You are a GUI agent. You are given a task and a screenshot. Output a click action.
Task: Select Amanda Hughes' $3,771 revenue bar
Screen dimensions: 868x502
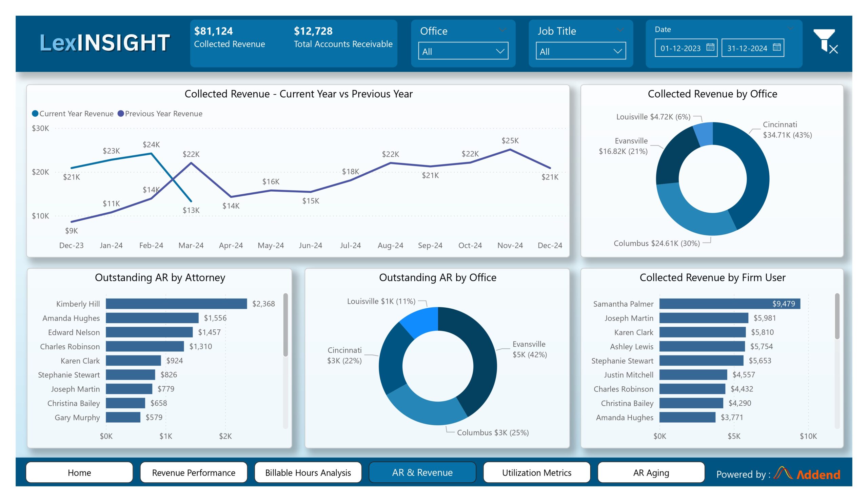(688, 417)
